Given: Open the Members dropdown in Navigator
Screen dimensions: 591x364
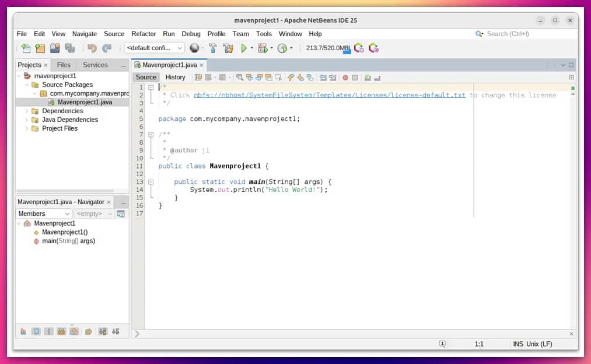Looking at the screenshot, I should pyautogui.click(x=44, y=213).
